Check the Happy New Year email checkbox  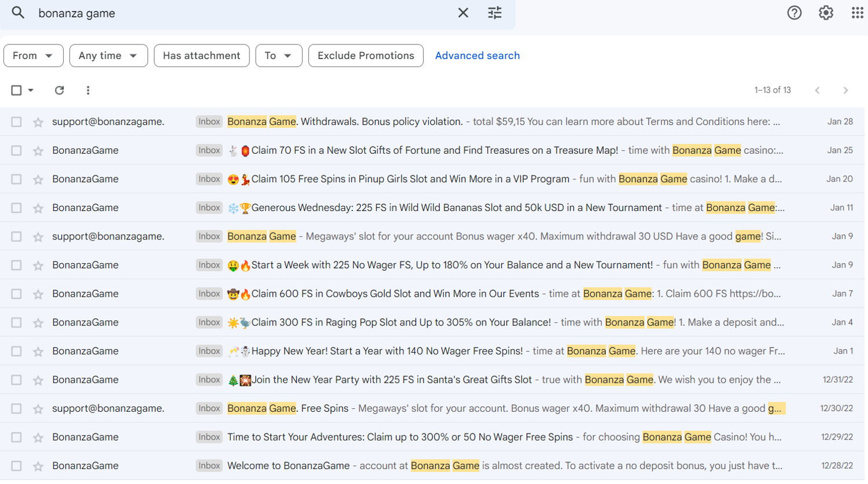pos(16,352)
